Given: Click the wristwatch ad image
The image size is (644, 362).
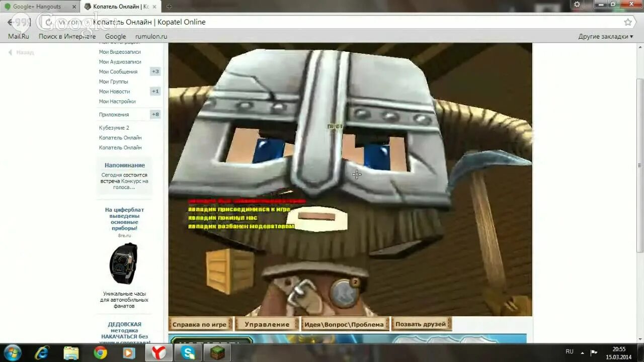Looking at the screenshot, I should click(123, 263).
